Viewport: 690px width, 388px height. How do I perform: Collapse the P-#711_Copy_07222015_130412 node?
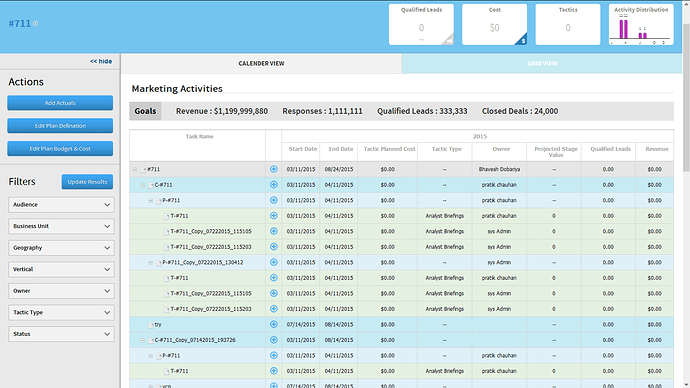151,263
